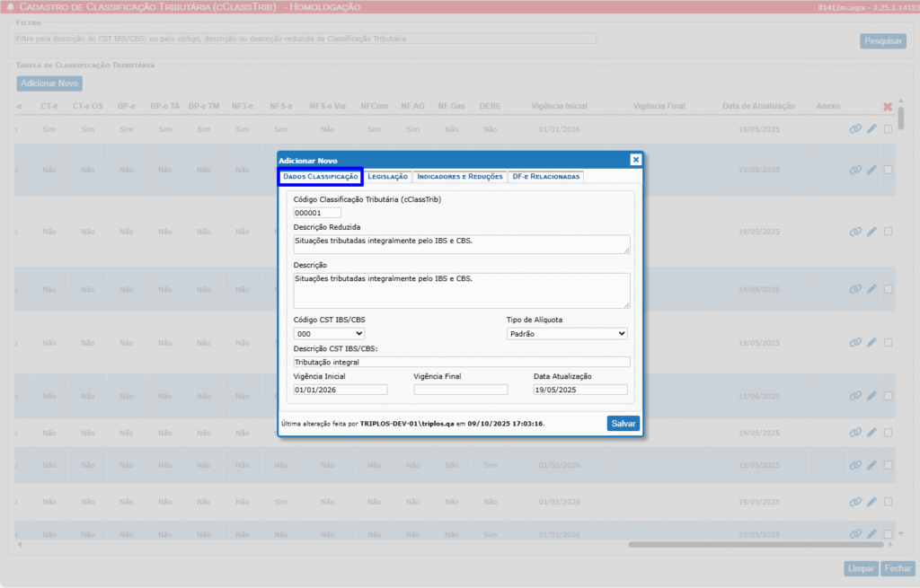Image resolution: width=920 pixels, height=588 pixels.
Task: Tick the checkbox in the first table row
Action: click(888, 129)
